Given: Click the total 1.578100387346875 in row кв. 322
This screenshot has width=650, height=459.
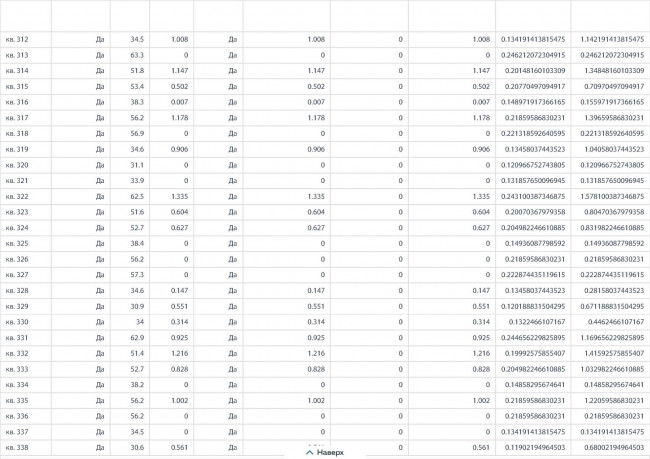Looking at the screenshot, I should point(612,197).
